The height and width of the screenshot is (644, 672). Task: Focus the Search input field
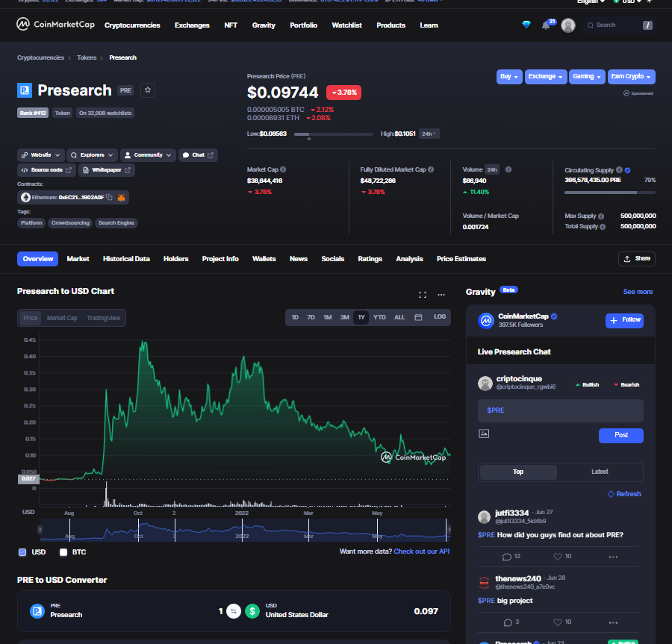pyautogui.click(x=619, y=25)
